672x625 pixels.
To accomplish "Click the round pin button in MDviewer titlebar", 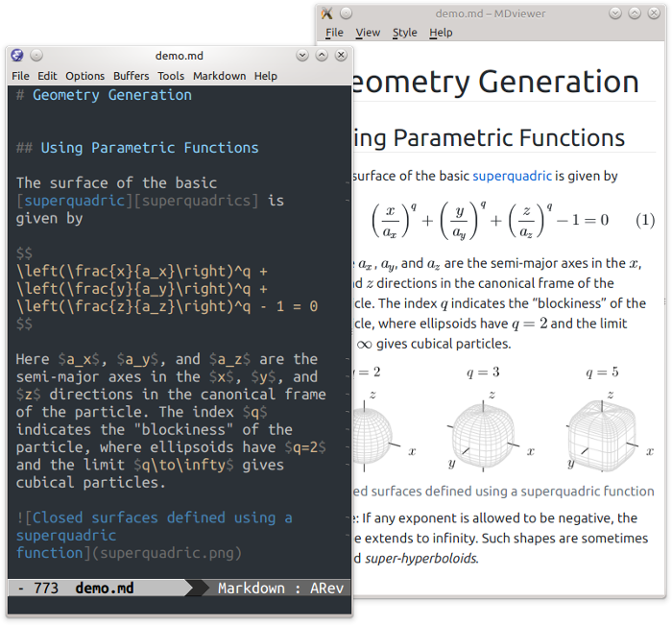I will tap(346, 13).
